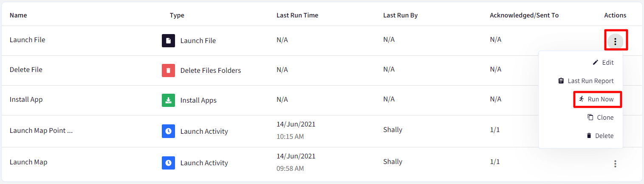Click the Name column header
This screenshot has height=184, width=644.
pos(18,15)
